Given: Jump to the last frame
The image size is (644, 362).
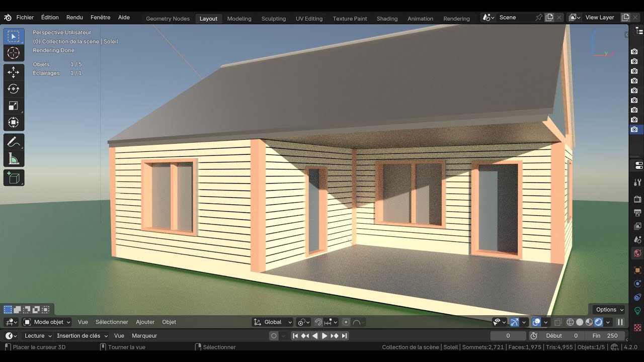Looking at the screenshot, I should tap(344, 336).
